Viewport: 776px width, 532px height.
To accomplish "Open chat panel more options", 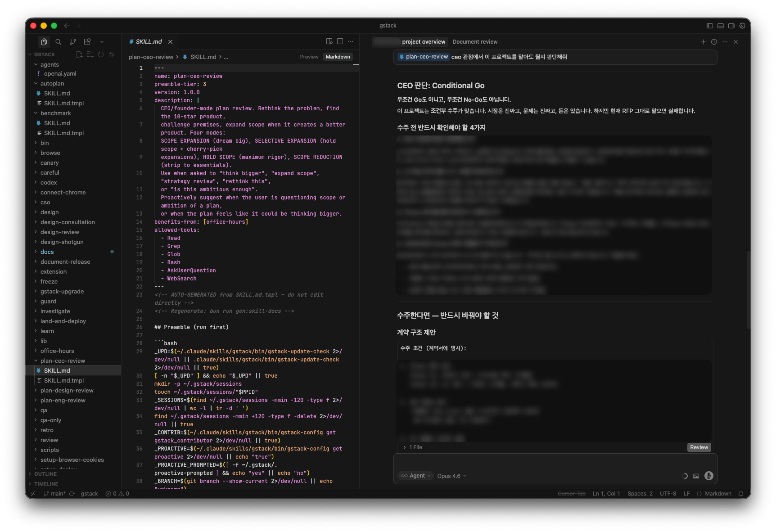I will click(x=725, y=42).
